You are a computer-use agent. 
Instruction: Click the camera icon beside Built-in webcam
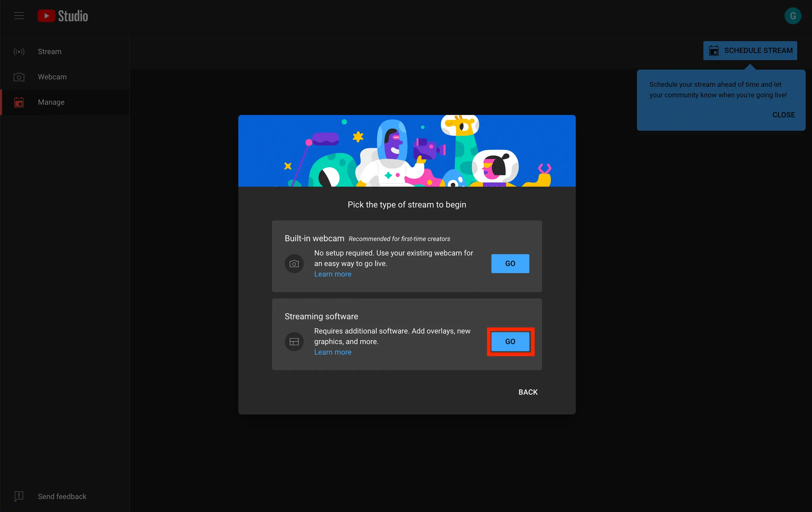(294, 264)
